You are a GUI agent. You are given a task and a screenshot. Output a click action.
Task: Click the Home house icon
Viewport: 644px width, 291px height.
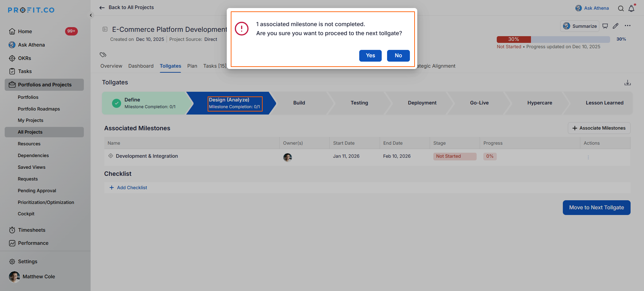point(12,31)
